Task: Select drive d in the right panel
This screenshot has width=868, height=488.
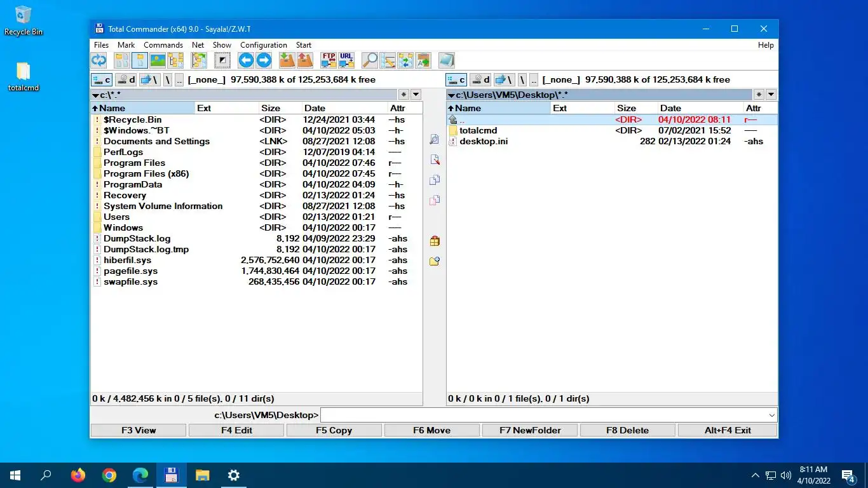Action: click(481, 79)
